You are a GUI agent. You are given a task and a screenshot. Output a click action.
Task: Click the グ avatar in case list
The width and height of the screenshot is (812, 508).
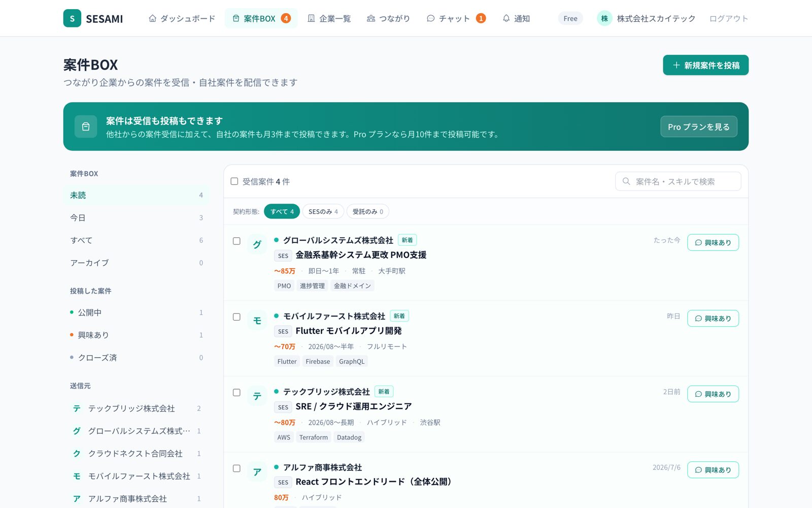pos(257,244)
